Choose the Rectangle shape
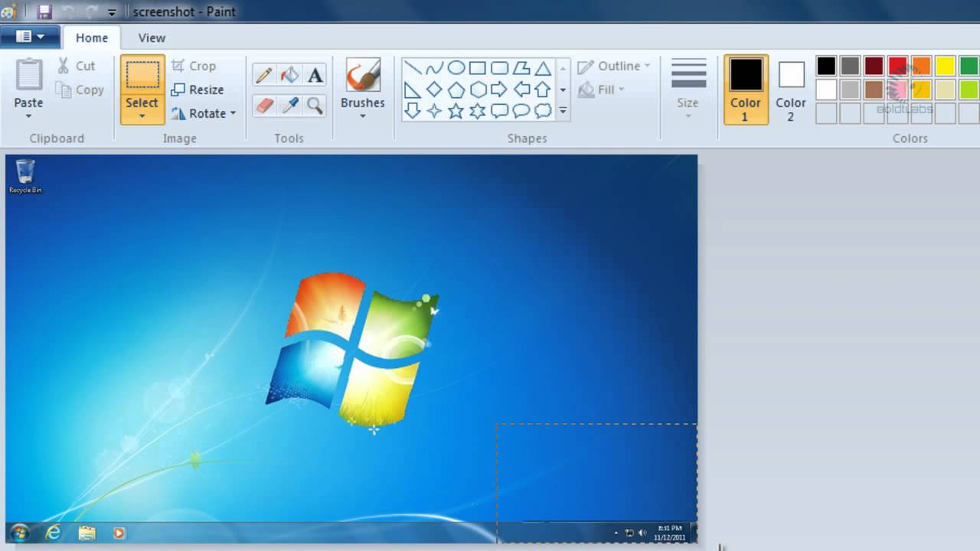This screenshot has height=551, width=980. (x=477, y=68)
